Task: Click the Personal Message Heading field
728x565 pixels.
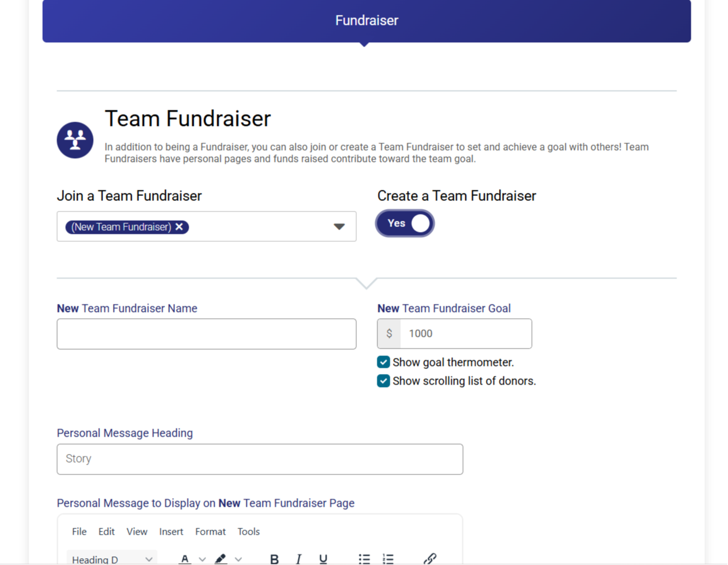Action: pyautogui.click(x=260, y=459)
